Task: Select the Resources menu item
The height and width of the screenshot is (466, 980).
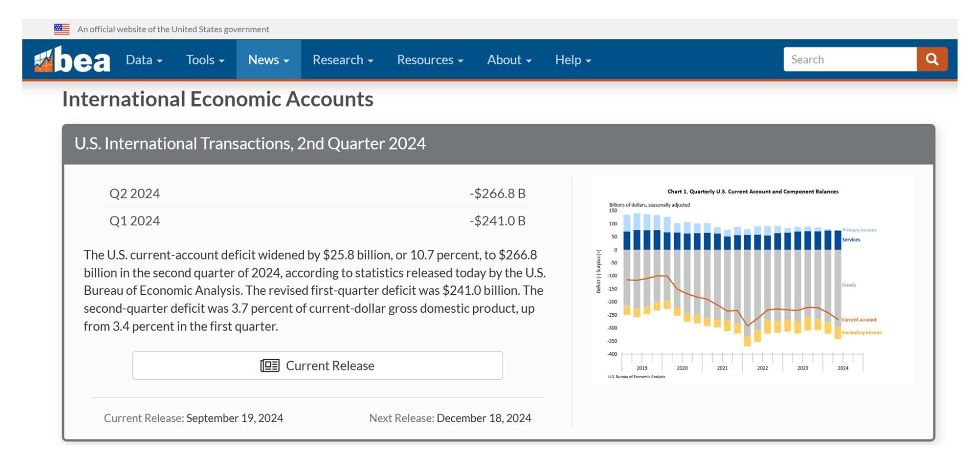Action: [x=430, y=60]
